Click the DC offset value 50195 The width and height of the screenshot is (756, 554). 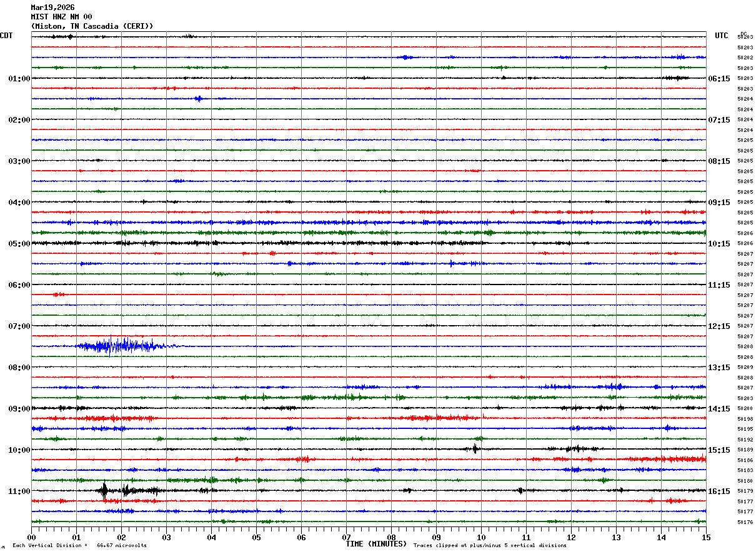point(745,429)
